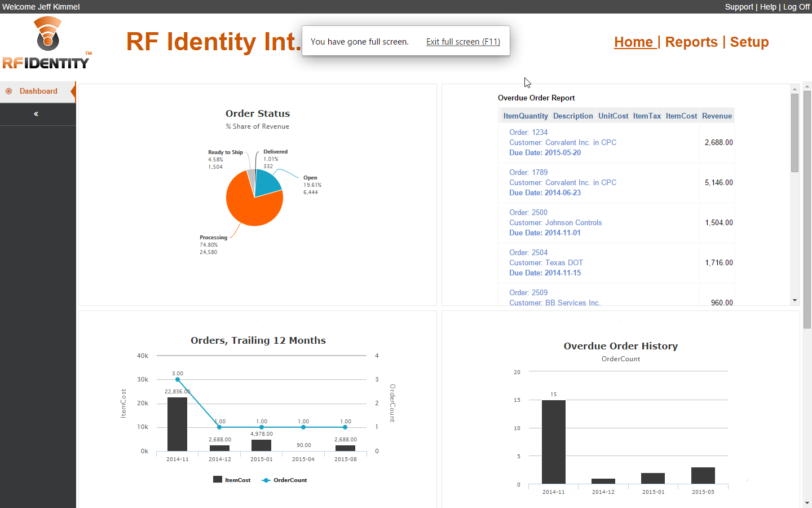Viewport: 812px width, 508px height.
Task: Sort by the ItemQuantity column header
Action: pyautogui.click(x=526, y=116)
